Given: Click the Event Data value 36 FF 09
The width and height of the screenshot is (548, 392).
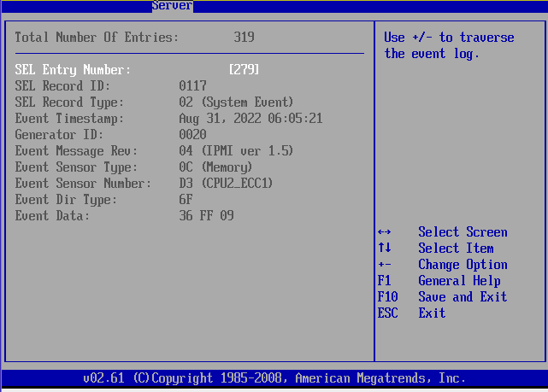Looking at the screenshot, I should pyautogui.click(x=206, y=216).
